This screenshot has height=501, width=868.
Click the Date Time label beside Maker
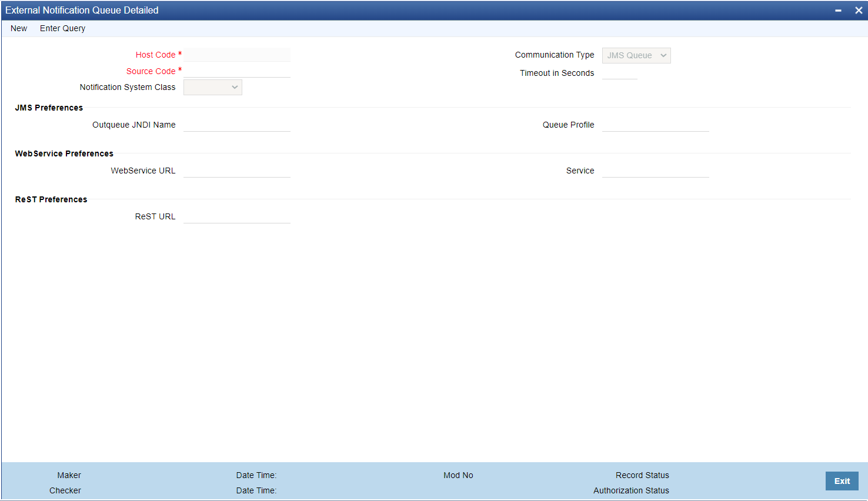click(256, 475)
